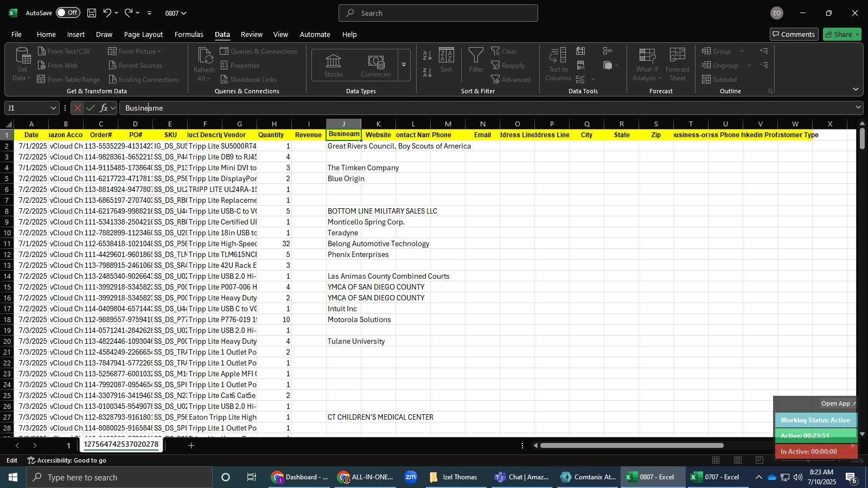The width and height of the screenshot is (868, 488).
Task: Expand the Data Types gallery
Action: click(404, 65)
